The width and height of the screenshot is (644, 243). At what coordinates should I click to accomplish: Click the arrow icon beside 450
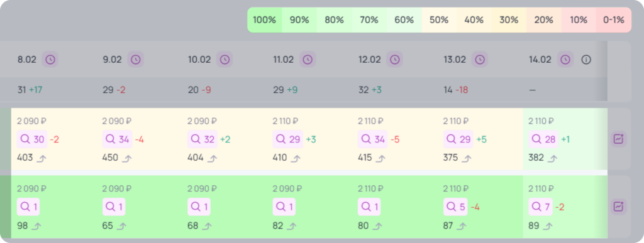pos(127,159)
